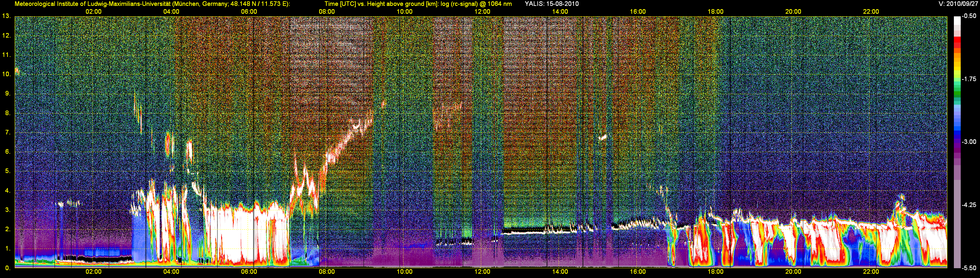The image size is (980, 278).
Task: Click '22:00' on the bottom time axis
Action: coord(871,272)
